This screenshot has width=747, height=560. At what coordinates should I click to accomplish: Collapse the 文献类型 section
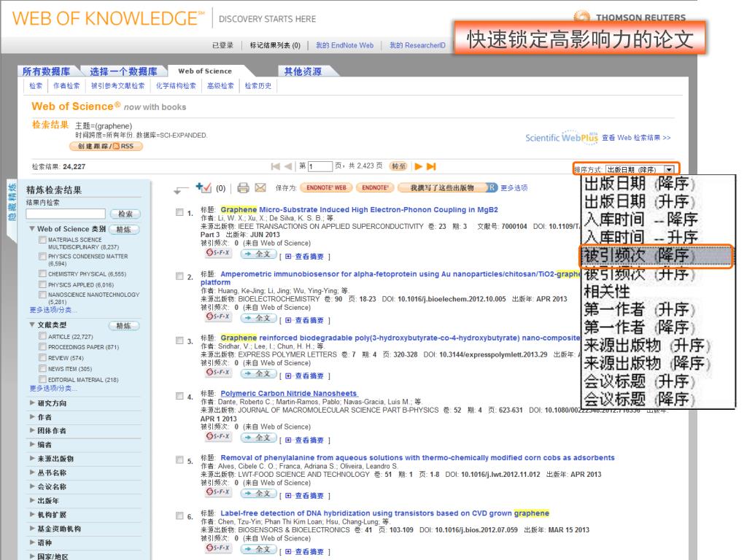point(32,324)
